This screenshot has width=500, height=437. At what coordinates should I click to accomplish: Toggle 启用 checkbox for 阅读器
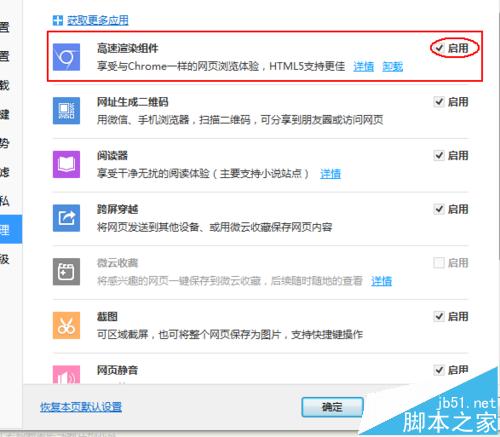[x=439, y=155]
